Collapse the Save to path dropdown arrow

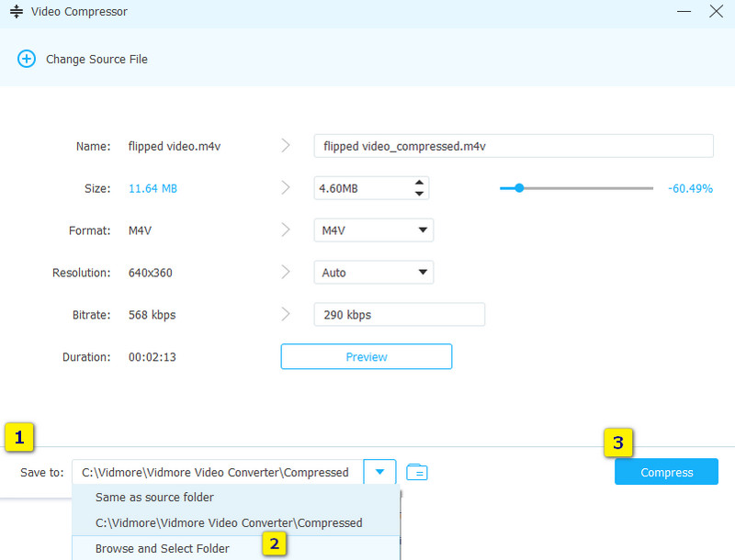[x=379, y=473]
